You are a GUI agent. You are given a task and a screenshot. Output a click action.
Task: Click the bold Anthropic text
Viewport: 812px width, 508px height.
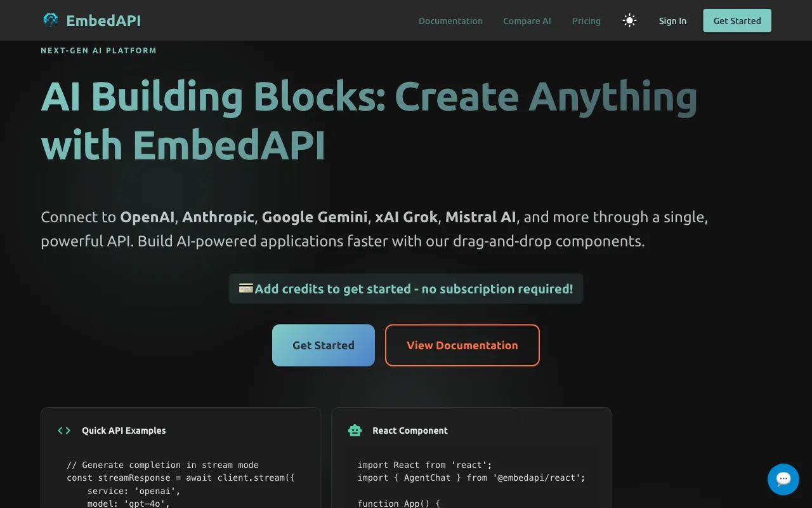pos(218,217)
